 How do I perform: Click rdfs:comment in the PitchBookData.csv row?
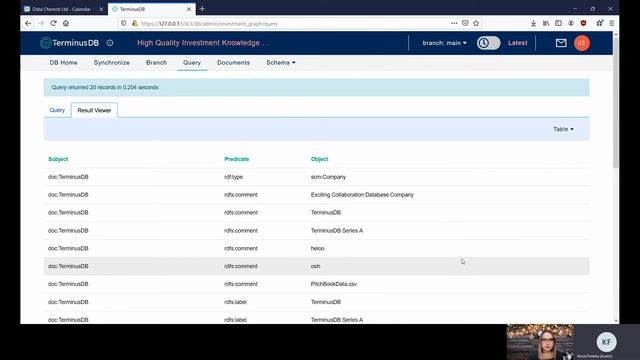point(241,284)
